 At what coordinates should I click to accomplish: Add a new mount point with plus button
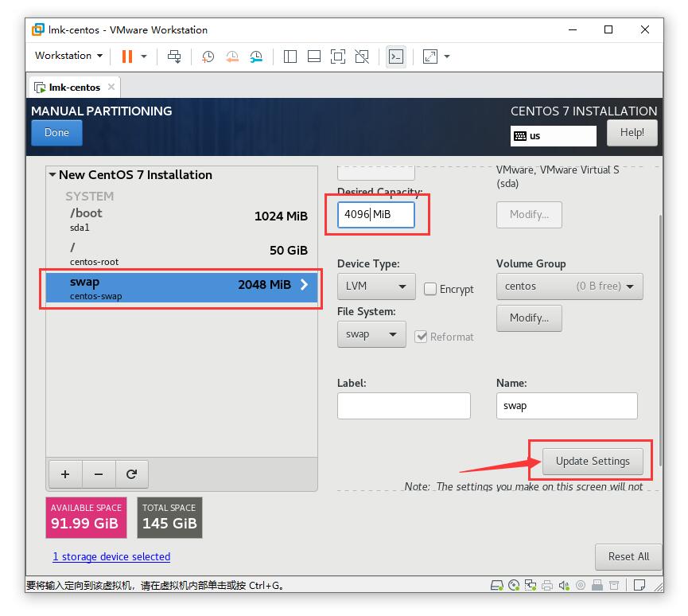tap(65, 474)
